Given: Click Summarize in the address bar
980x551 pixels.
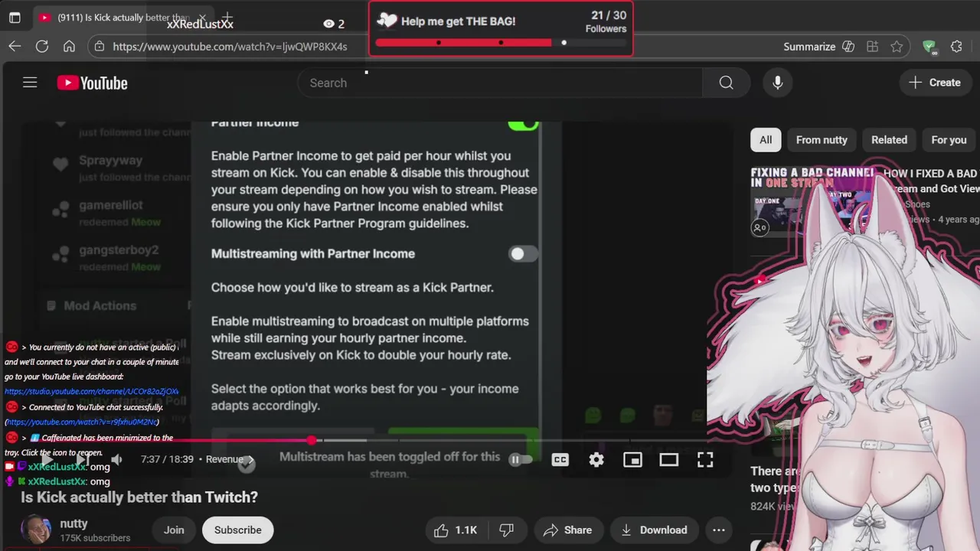Looking at the screenshot, I should click(x=809, y=47).
